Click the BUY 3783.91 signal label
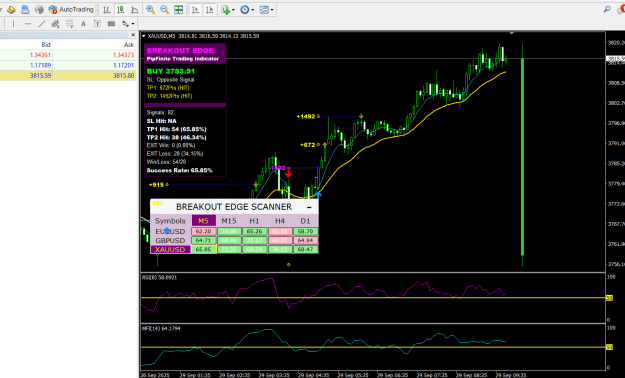Screen dimensions: 625x378 coord(171,71)
